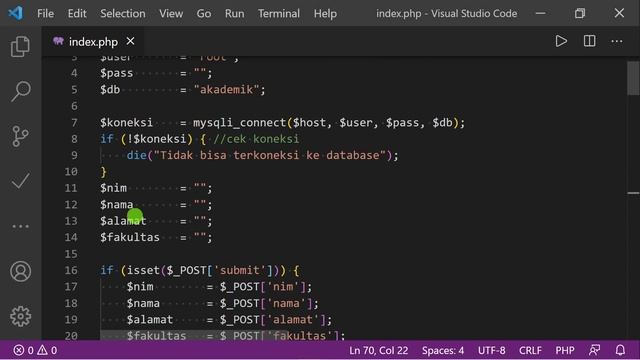Open the checkmark Testing view icon
640x360 pixels.
tap(20, 181)
